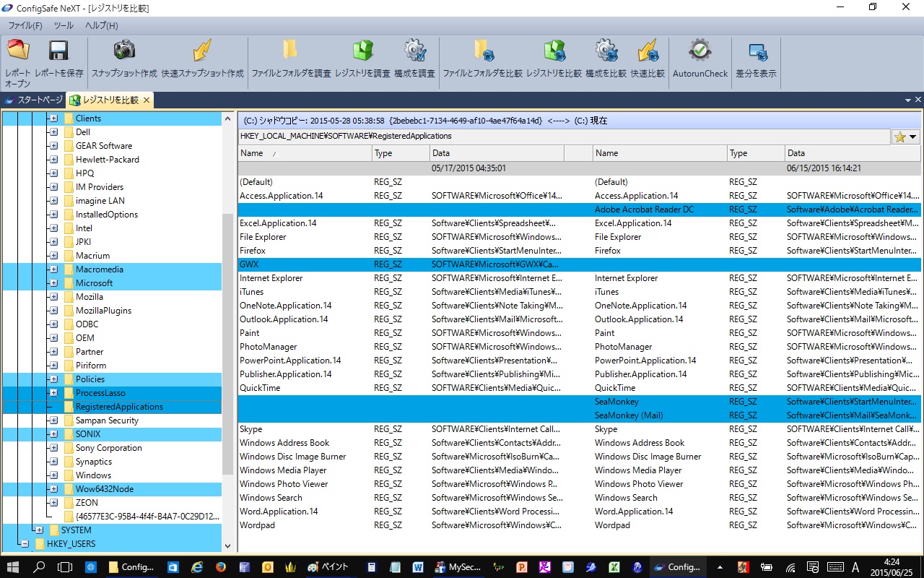Open a report using レポートオープン
The height and width of the screenshot is (578, 924).
(18, 58)
